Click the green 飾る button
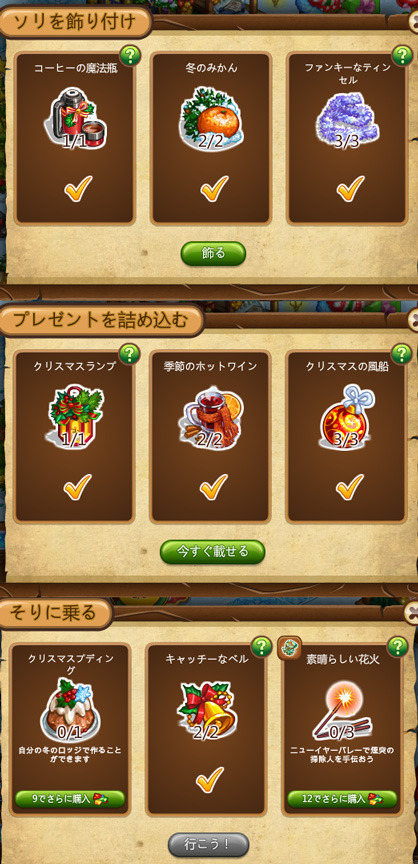The image size is (418, 864). (213, 253)
